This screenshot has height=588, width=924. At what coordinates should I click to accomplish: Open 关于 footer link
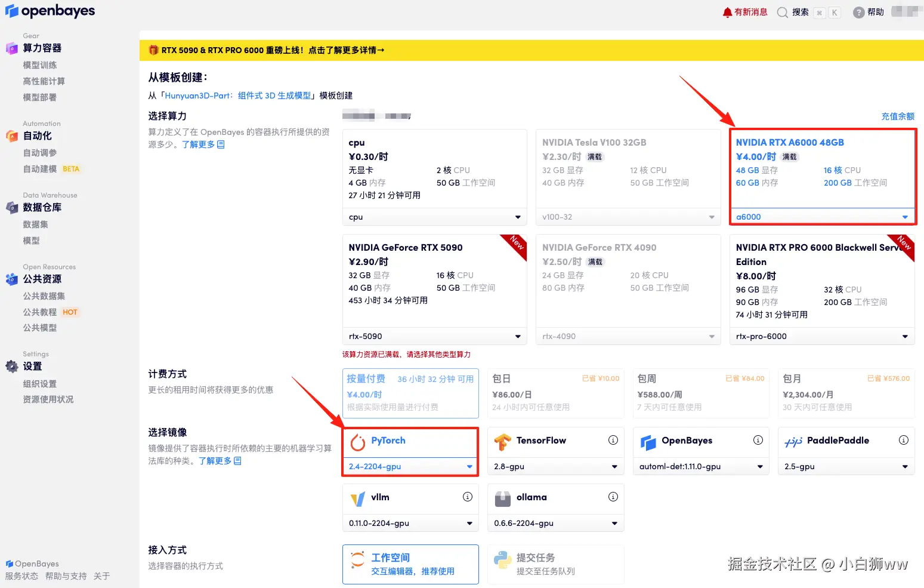[x=102, y=576]
